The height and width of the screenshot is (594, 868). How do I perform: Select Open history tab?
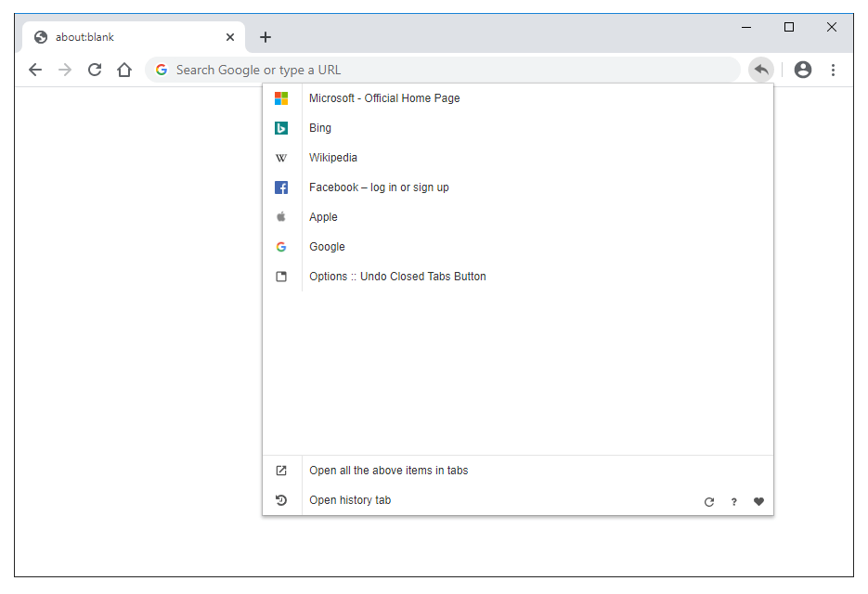tap(350, 500)
